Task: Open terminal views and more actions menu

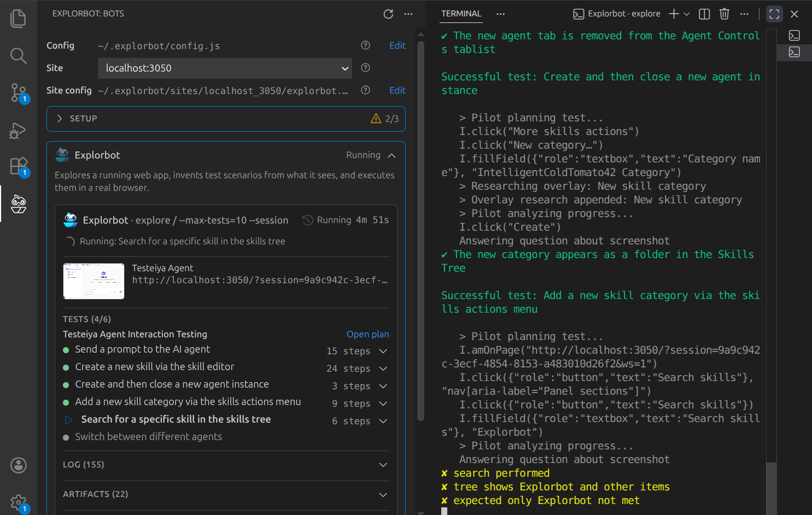Action: coord(500,14)
